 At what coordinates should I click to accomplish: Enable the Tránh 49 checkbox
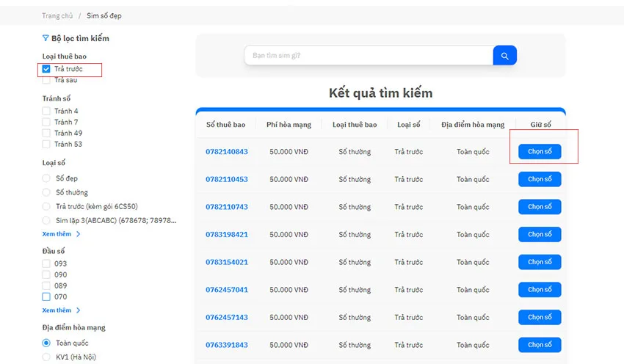click(46, 133)
